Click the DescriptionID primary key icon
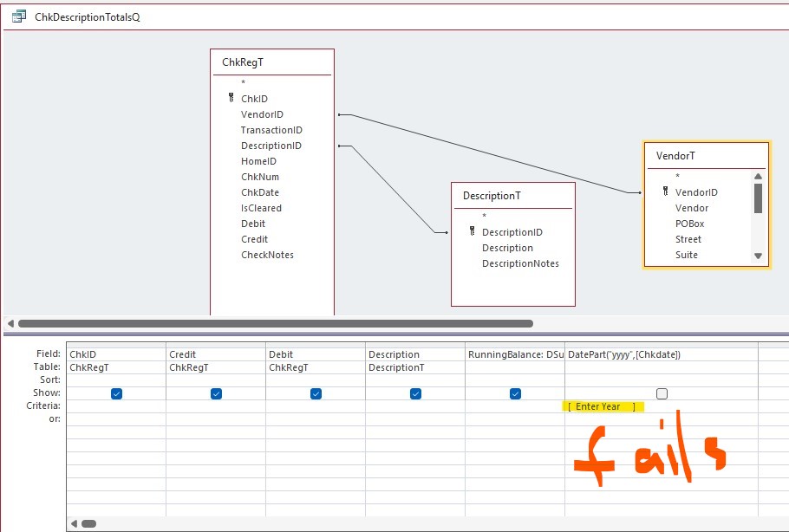The image size is (789, 532). (x=473, y=232)
